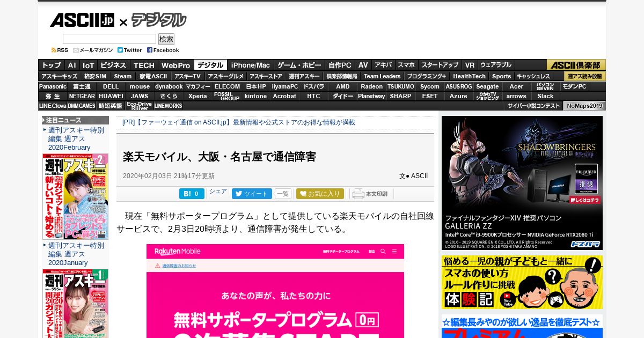
Task: Open the ASUS ROG brand link
Action: [459, 86]
